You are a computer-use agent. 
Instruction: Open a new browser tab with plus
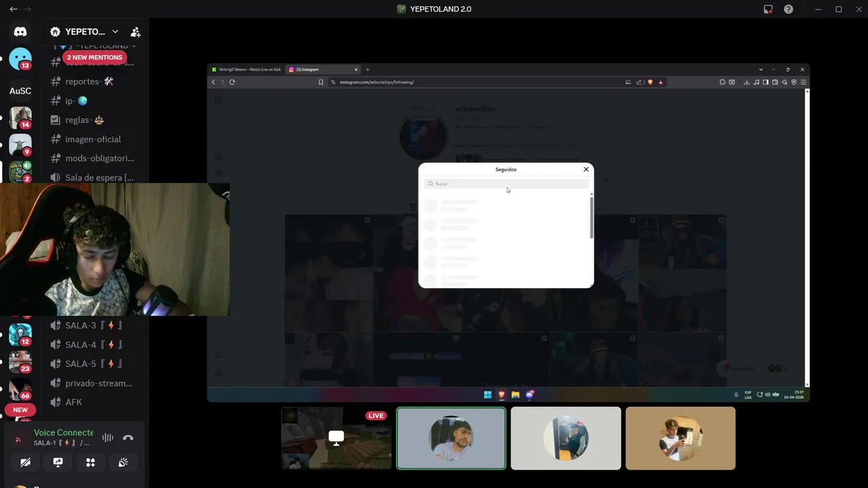click(368, 69)
